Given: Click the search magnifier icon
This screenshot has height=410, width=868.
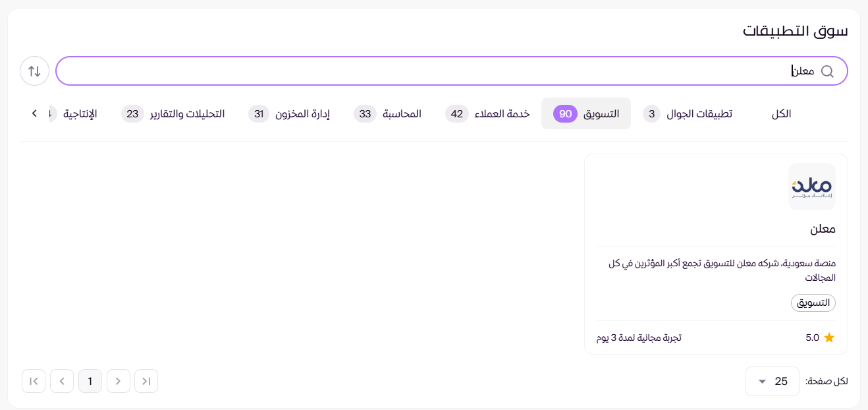Looking at the screenshot, I should point(828,71).
